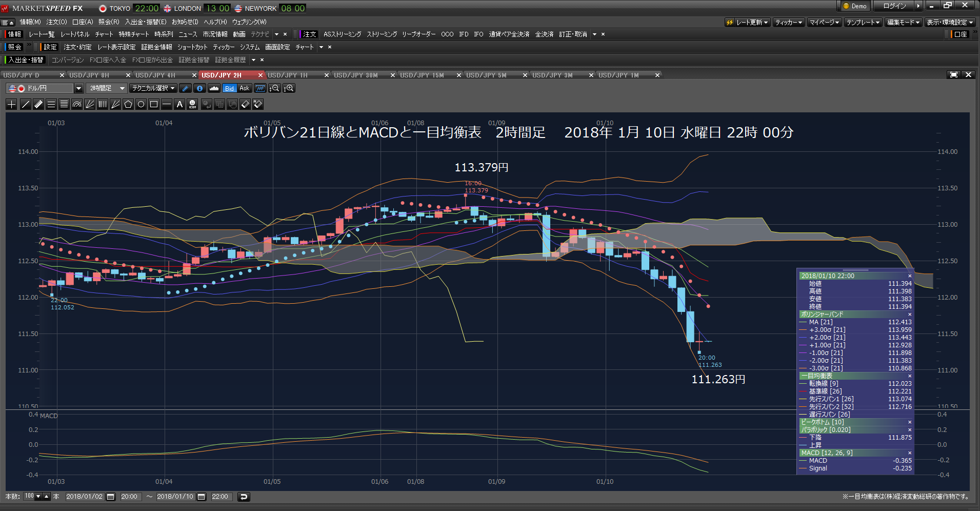The height and width of the screenshot is (511, 980).
Task: Switch to the USD/JPY 1H tab
Action: tap(288, 75)
